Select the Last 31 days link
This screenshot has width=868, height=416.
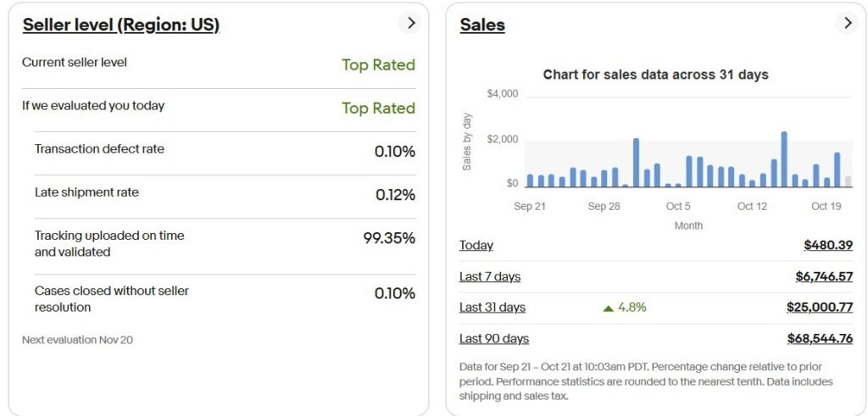coord(492,308)
